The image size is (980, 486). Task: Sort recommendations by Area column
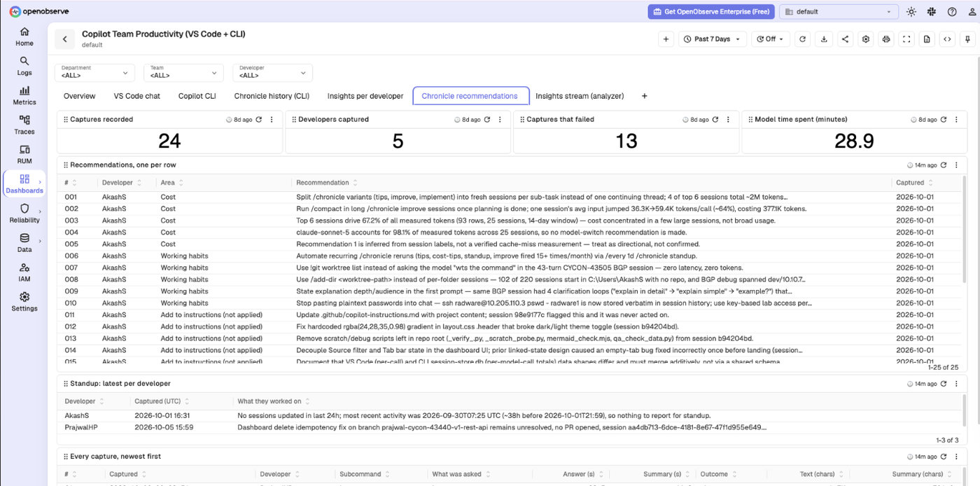[171, 183]
